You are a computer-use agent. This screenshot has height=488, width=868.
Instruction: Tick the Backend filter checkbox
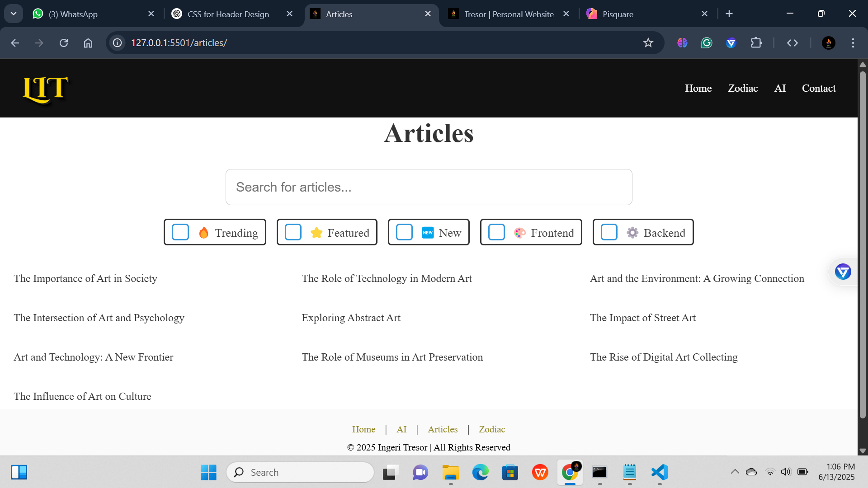(x=609, y=232)
